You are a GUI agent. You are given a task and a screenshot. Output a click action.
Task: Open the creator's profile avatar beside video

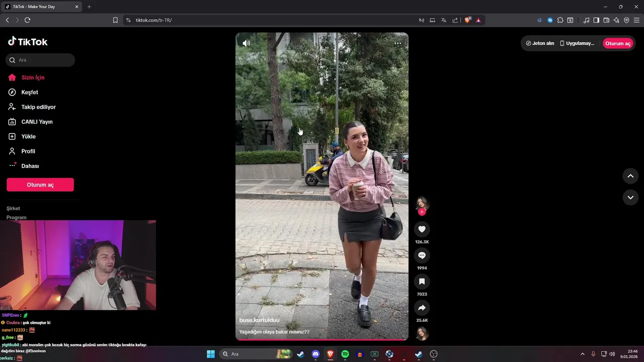point(422,203)
